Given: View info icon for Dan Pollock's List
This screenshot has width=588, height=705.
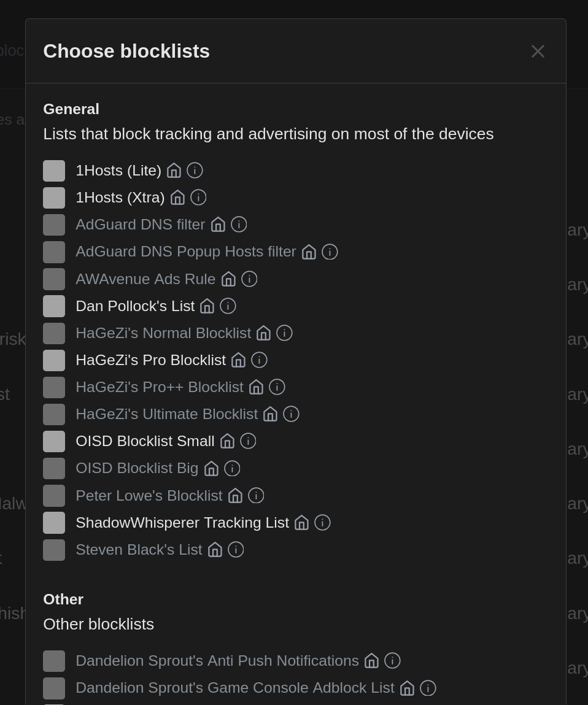Looking at the screenshot, I should (228, 306).
